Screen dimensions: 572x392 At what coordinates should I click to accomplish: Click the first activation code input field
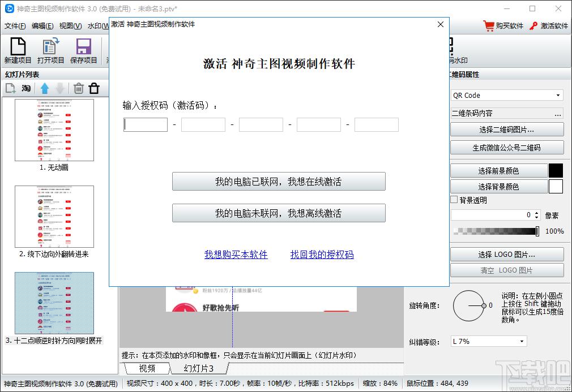[x=146, y=125]
